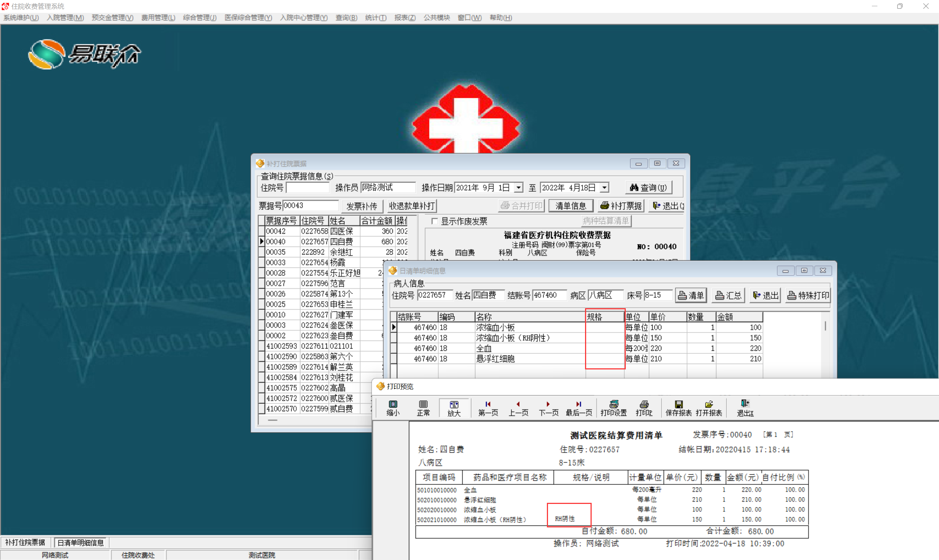Click the 票据号 input field
Screen dimensions: 939x560
(310, 206)
